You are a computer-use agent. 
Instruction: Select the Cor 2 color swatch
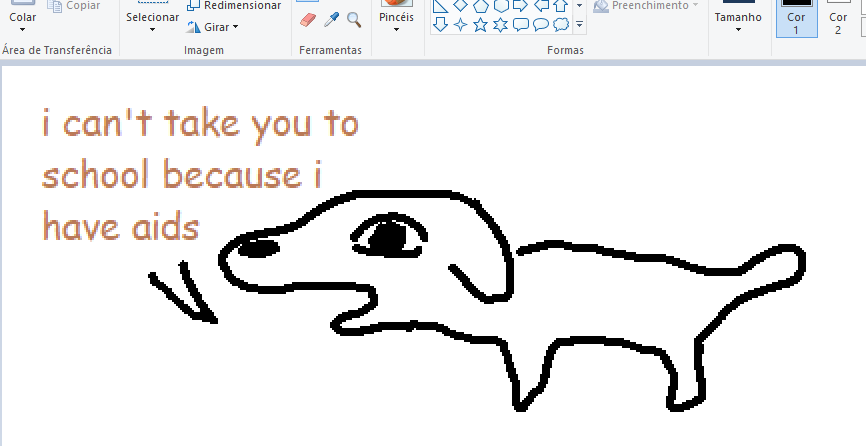point(838,20)
